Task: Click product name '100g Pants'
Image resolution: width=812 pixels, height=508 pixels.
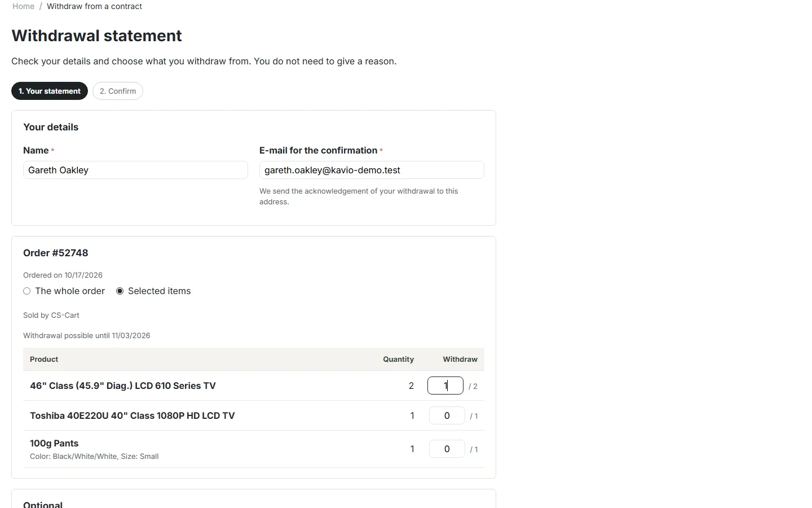Action: click(x=54, y=443)
